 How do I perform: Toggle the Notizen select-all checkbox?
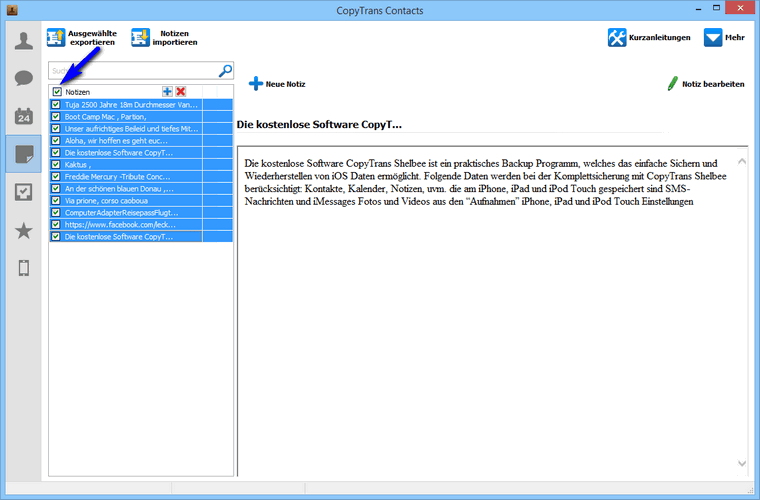(x=57, y=91)
